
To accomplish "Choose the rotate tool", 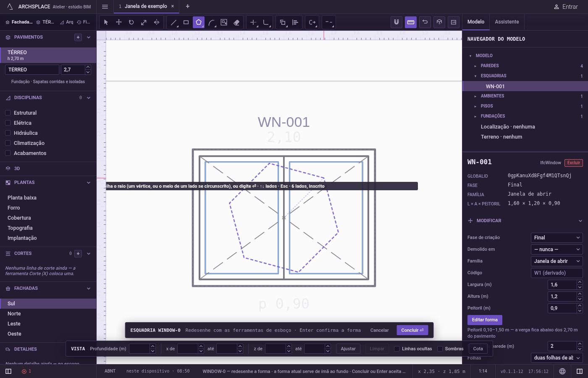I will coord(131,22).
